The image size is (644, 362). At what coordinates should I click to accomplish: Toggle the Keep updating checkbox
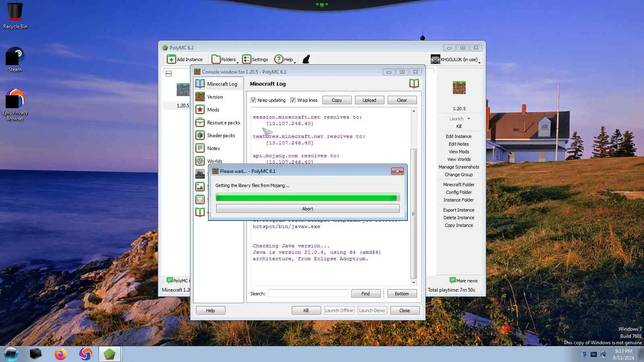coord(254,100)
